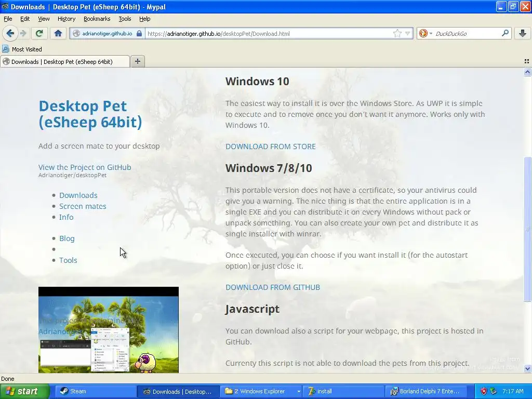The height and width of the screenshot is (399, 532).
Task: Switch to Borland Delphi 7 taskbar window
Action: (x=426, y=391)
